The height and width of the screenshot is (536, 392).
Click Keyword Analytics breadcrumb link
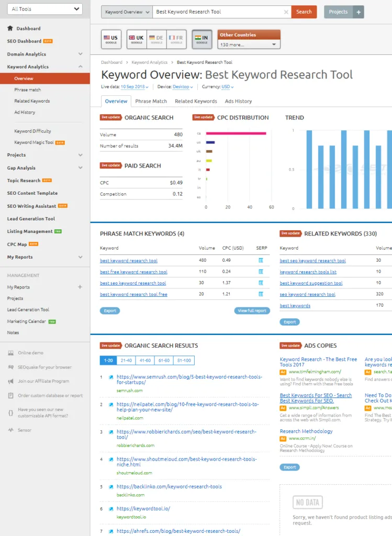pyautogui.click(x=149, y=62)
